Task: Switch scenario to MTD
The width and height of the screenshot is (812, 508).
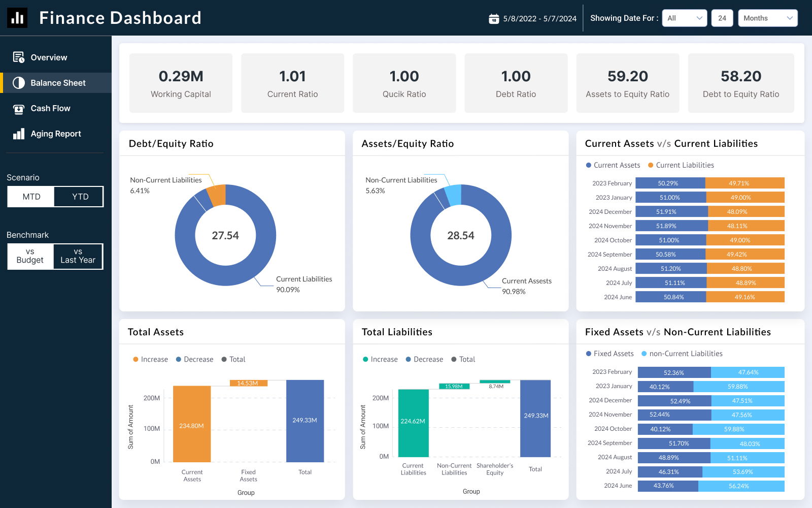Action: [x=31, y=197]
